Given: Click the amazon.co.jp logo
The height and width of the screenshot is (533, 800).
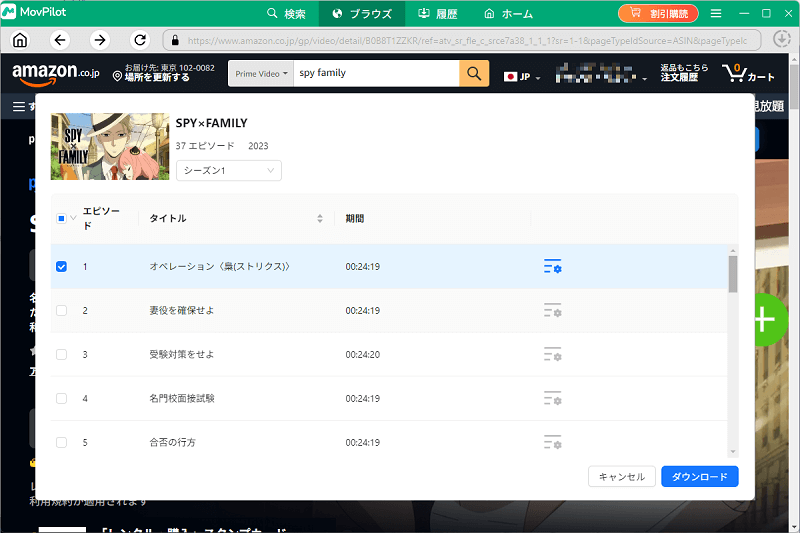Looking at the screenshot, I should pos(56,73).
